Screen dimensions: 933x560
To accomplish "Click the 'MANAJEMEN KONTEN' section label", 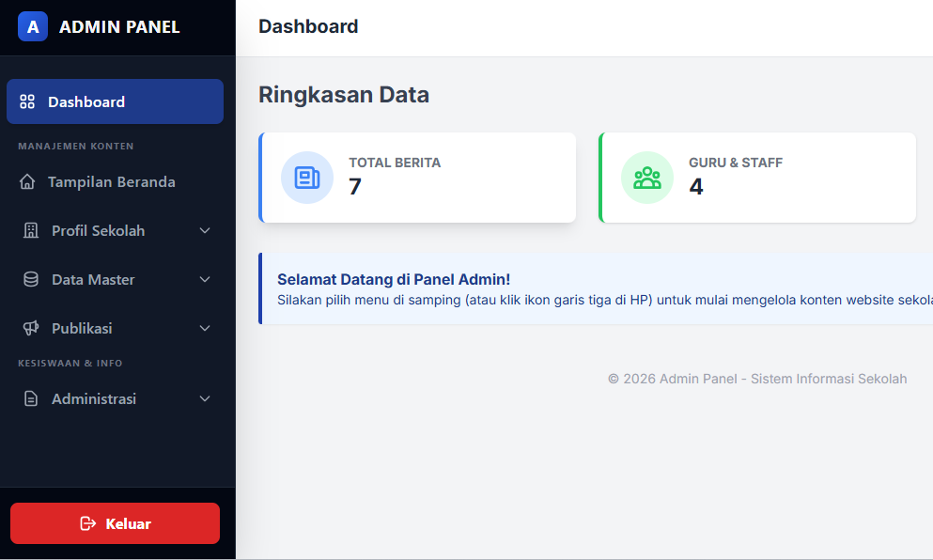I will tap(75, 146).
